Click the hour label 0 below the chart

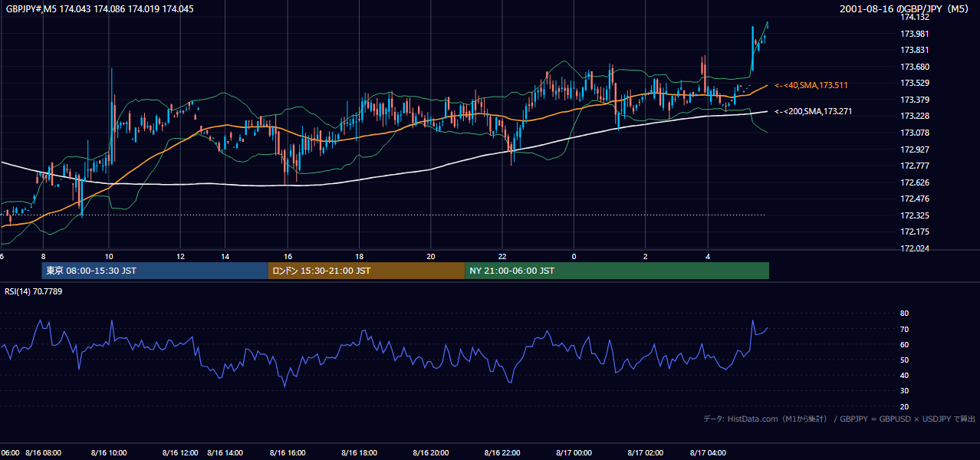coord(574,256)
